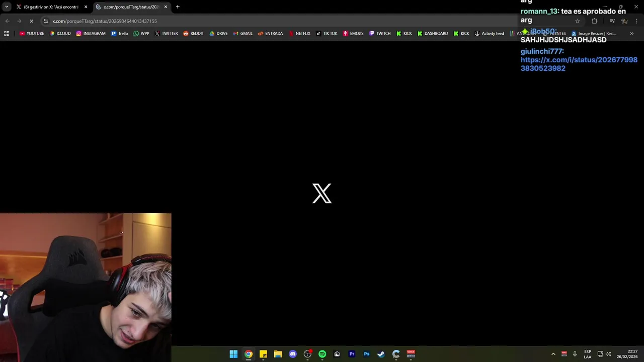The image size is (644, 362).
Task: Open Chrome from the taskbar
Action: click(249, 354)
